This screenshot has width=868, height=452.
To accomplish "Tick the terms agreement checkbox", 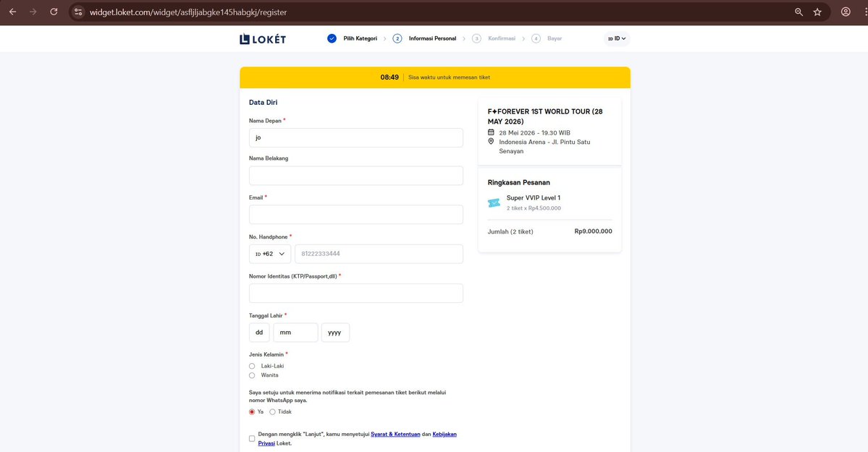I will 252,439.
